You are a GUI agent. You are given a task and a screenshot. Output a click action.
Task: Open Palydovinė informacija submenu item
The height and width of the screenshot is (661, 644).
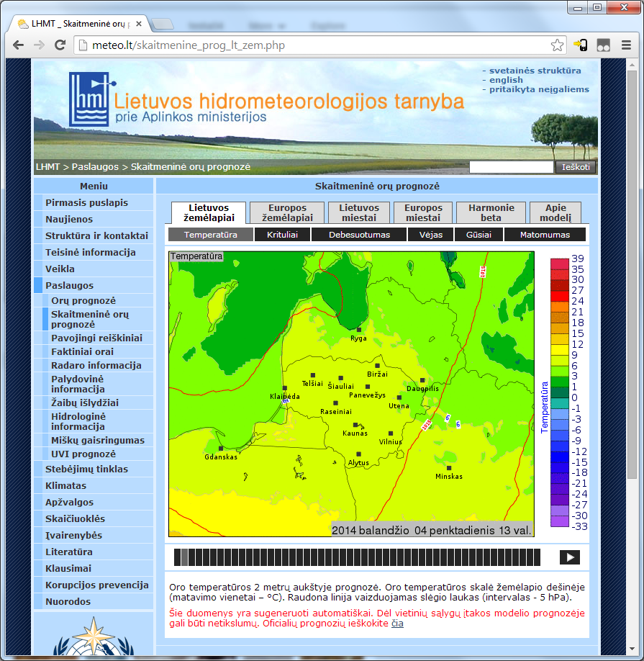[98, 384]
